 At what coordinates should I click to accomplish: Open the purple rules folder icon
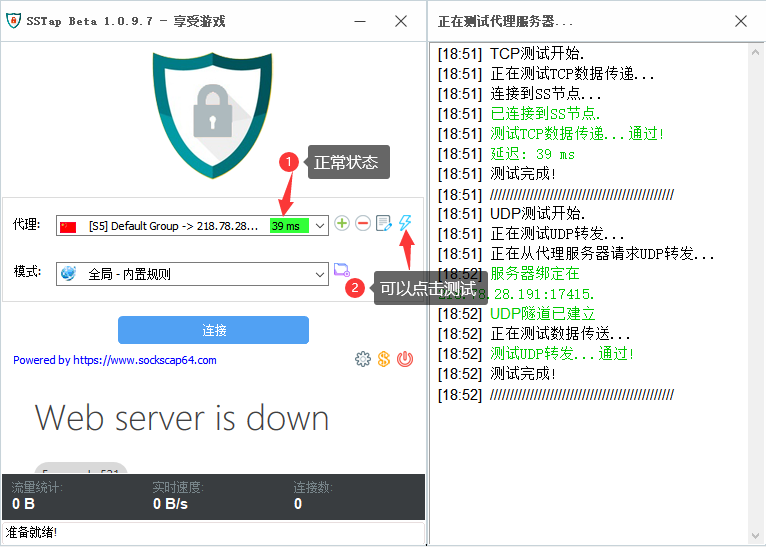[x=342, y=270]
